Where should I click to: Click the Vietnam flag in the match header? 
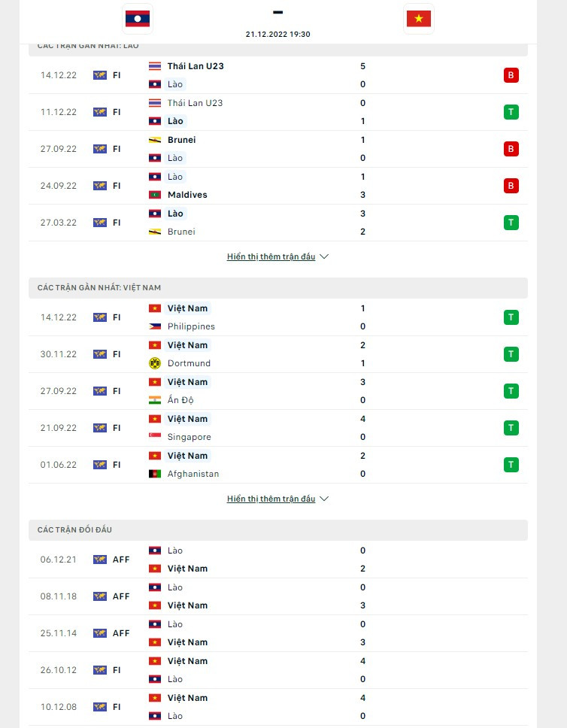click(418, 19)
